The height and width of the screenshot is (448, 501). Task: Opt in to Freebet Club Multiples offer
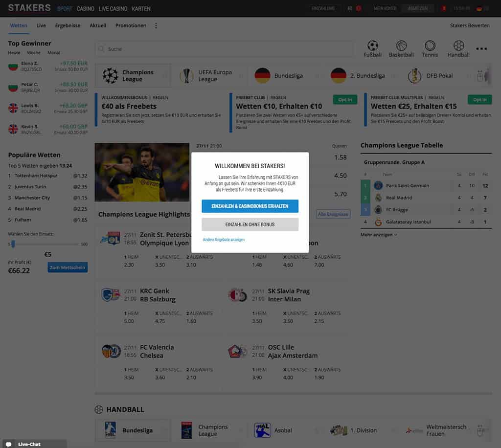coord(479,100)
